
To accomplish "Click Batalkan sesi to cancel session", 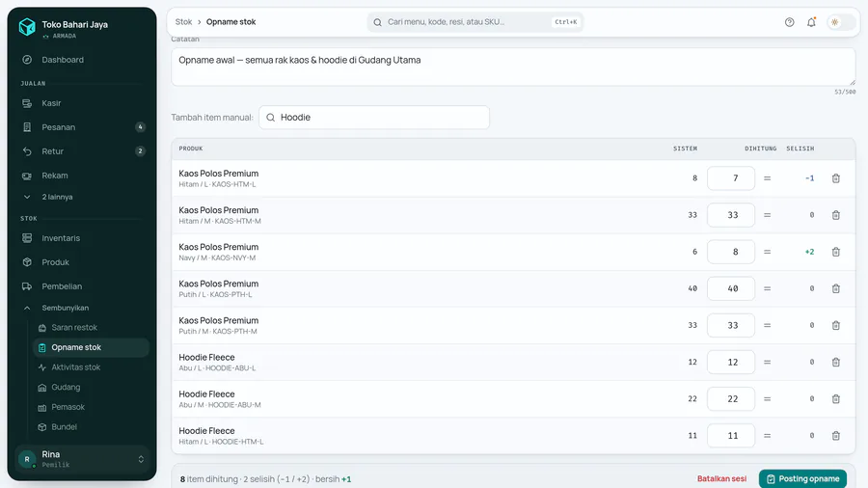I will [721, 478].
